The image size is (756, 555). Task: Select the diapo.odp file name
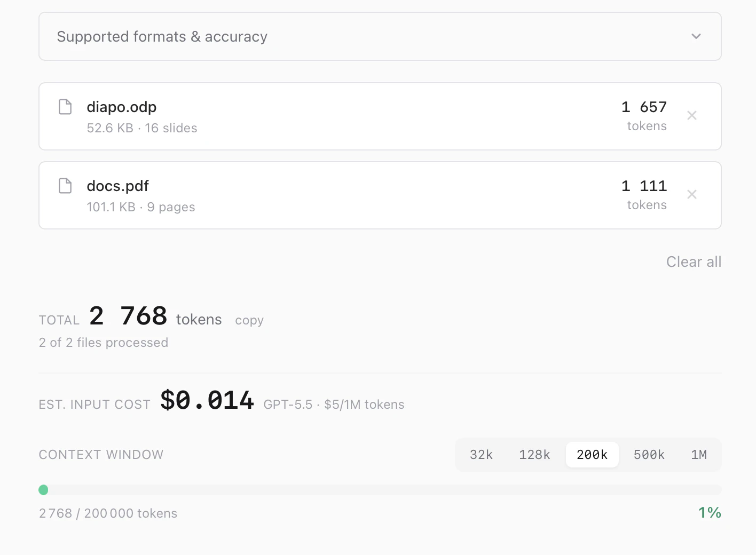pyautogui.click(x=122, y=107)
